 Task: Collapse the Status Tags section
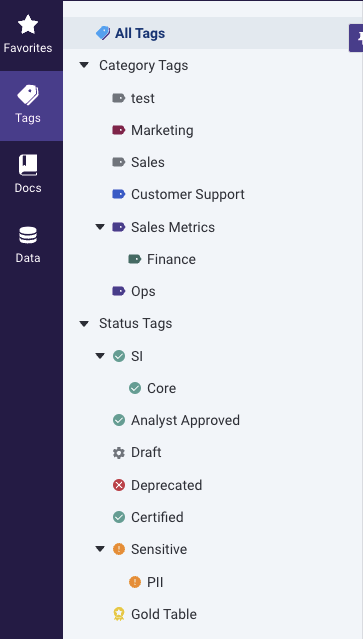tap(84, 324)
